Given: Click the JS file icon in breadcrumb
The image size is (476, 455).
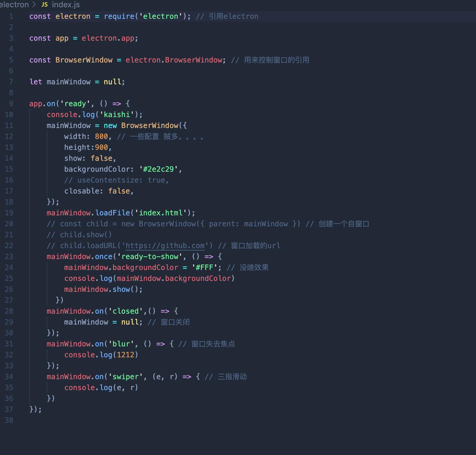Looking at the screenshot, I should 45,5.
